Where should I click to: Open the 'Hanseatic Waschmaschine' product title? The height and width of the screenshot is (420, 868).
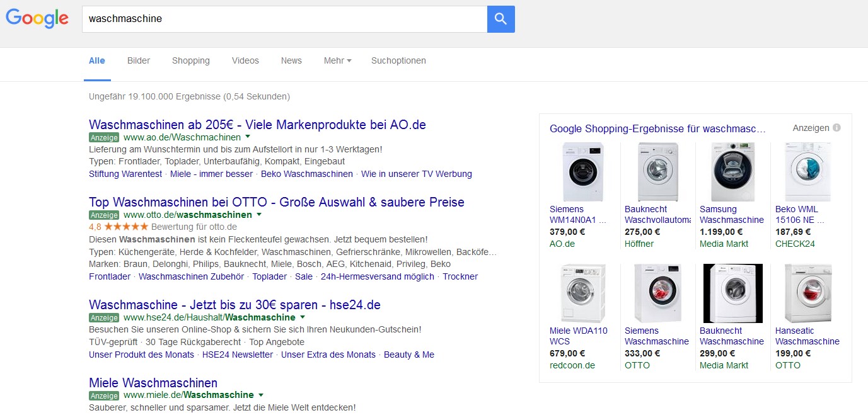point(807,336)
